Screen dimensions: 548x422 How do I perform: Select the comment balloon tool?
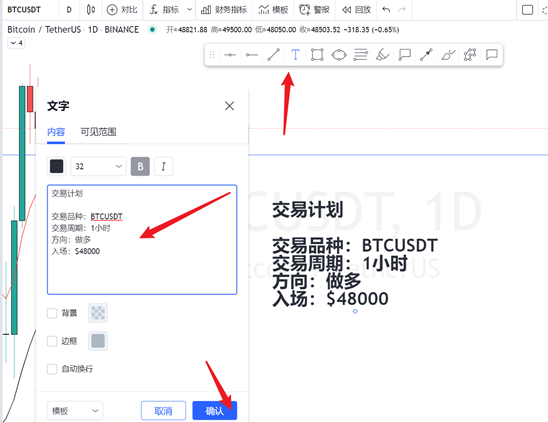pyautogui.click(x=492, y=55)
